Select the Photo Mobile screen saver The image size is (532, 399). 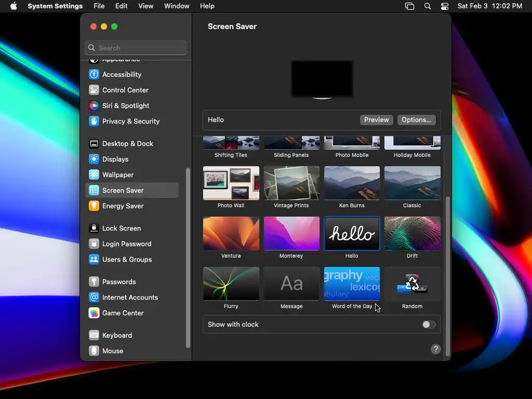352,143
